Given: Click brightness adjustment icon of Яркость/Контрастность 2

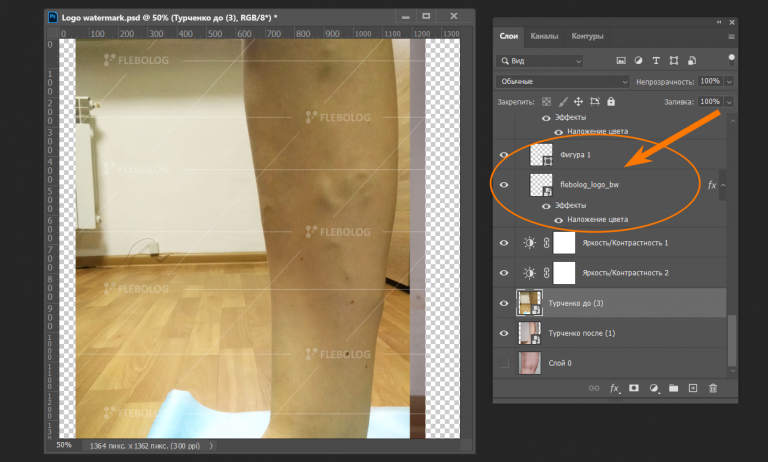Looking at the screenshot, I should click(x=529, y=273).
